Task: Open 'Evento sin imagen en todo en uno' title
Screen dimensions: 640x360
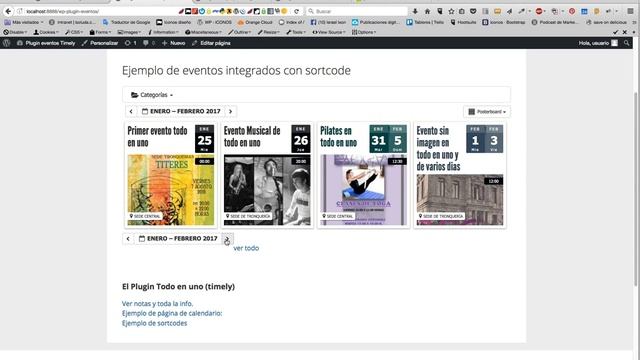Action: [439, 149]
